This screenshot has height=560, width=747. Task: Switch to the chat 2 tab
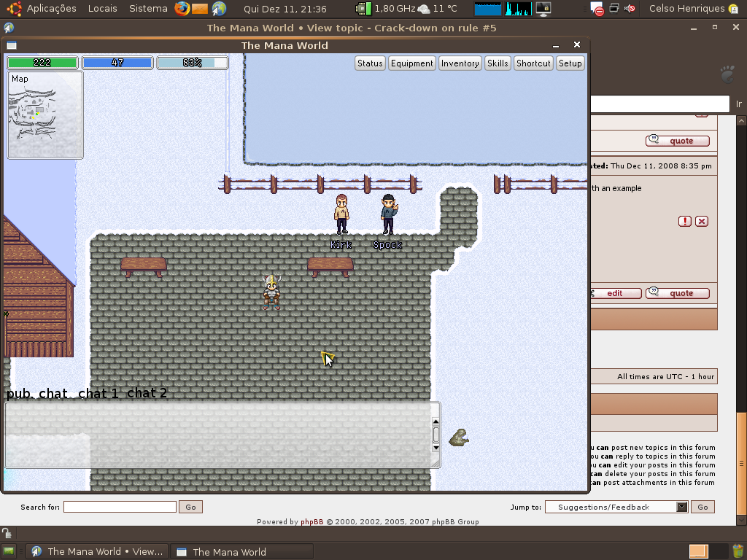pyautogui.click(x=147, y=393)
